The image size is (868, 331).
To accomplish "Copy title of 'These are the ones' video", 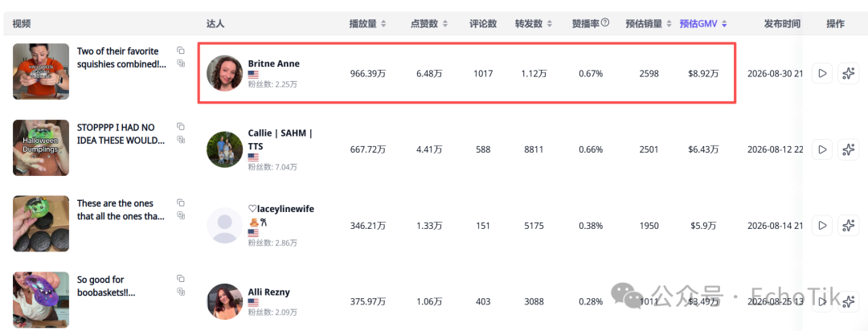I will pos(181,202).
